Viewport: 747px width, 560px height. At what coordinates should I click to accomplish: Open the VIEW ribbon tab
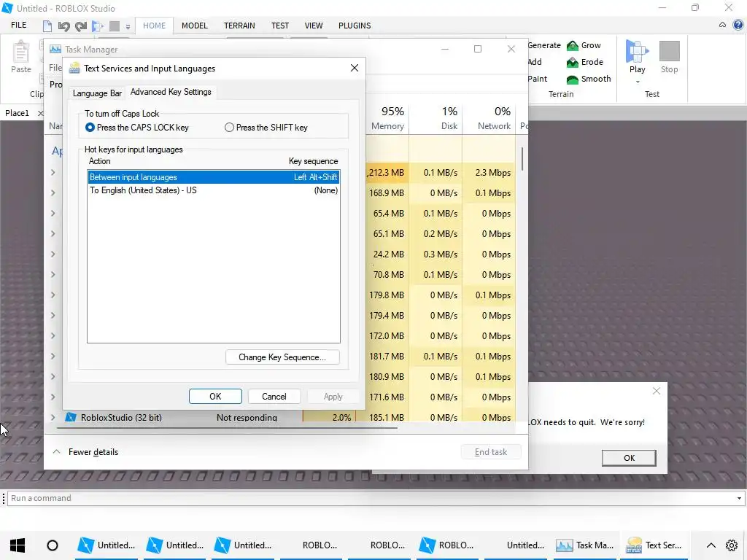pos(314,26)
